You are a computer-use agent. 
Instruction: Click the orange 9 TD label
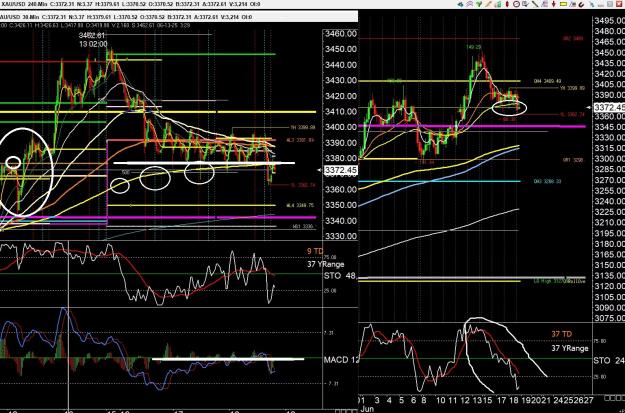pyautogui.click(x=315, y=252)
